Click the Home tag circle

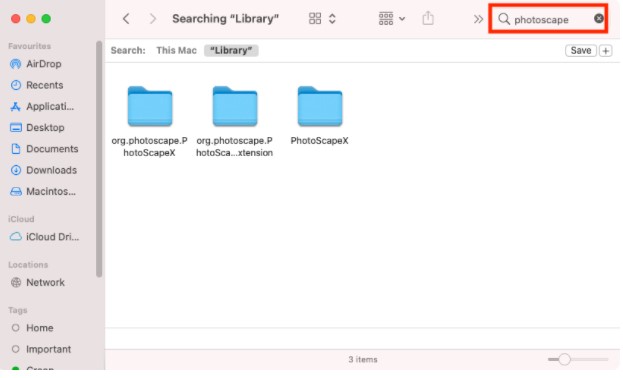(x=15, y=328)
